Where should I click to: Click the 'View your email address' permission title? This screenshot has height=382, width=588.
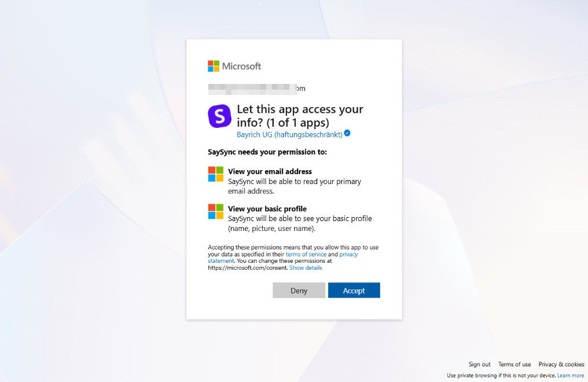(270, 171)
